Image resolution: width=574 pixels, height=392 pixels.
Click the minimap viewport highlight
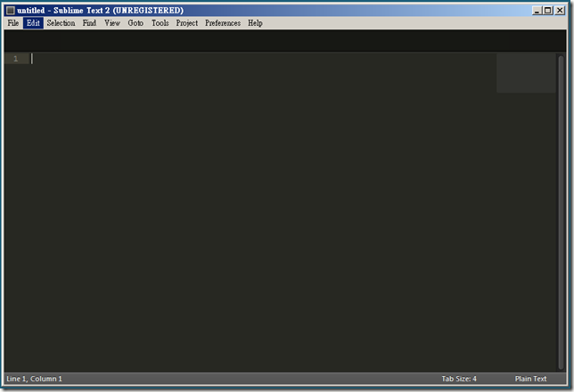point(526,73)
